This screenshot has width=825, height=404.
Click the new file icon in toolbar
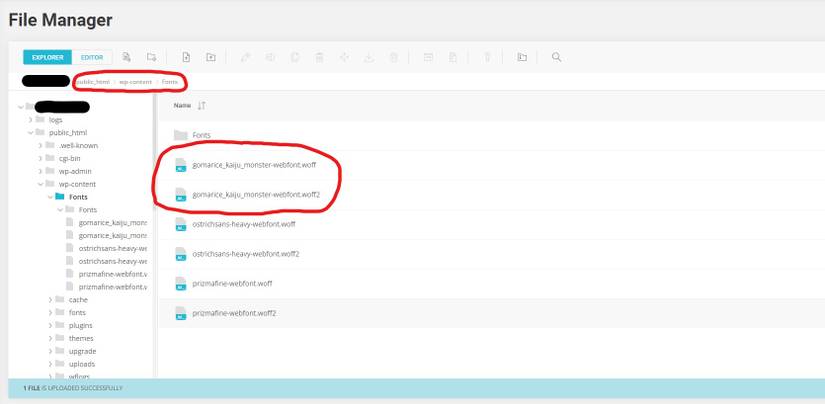point(126,57)
